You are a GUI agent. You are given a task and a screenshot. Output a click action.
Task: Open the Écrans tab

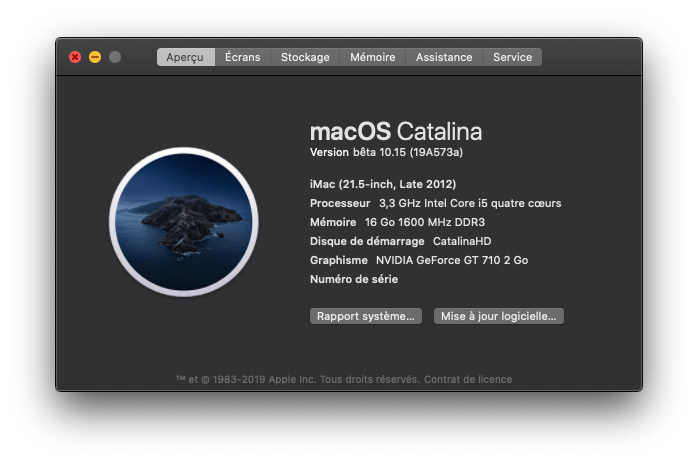[x=243, y=57]
